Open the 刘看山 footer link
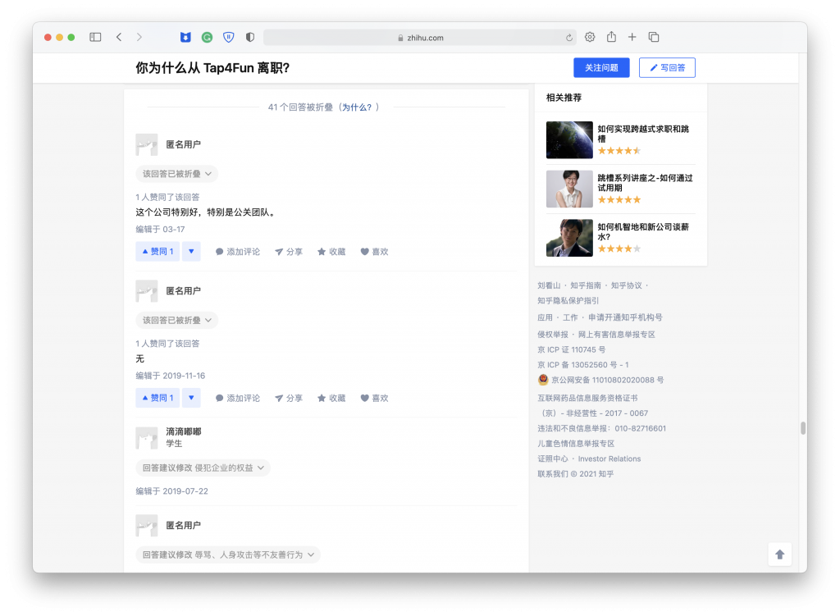 click(x=549, y=285)
